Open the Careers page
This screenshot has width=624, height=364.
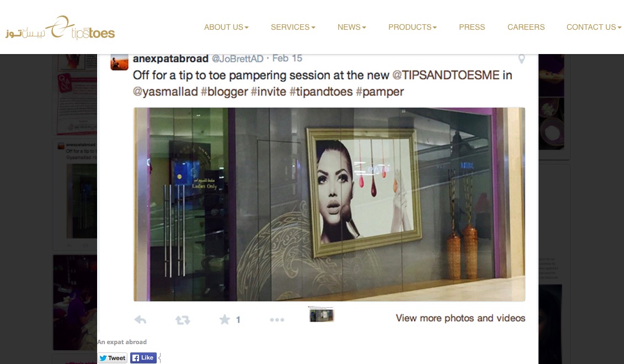(526, 27)
